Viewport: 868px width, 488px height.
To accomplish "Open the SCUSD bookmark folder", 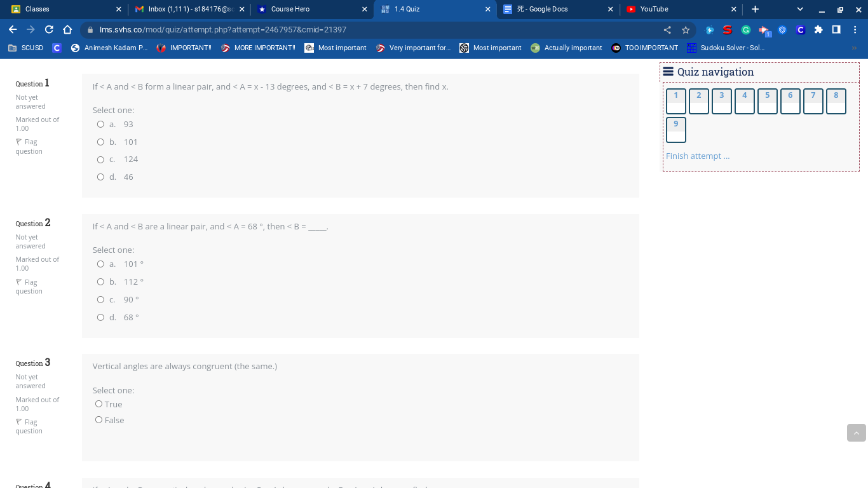I will tap(25, 48).
